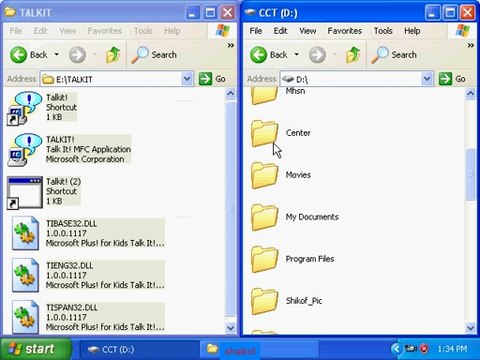Open Back history dropdown in TALKIT window
Image resolution: width=480 pixels, height=360 pixels.
pyautogui.click(x=57, y=54)
